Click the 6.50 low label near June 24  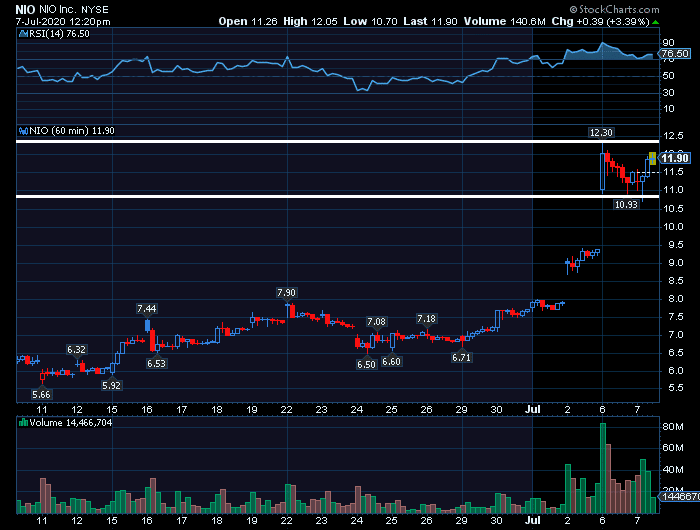[x=366, y=364]
